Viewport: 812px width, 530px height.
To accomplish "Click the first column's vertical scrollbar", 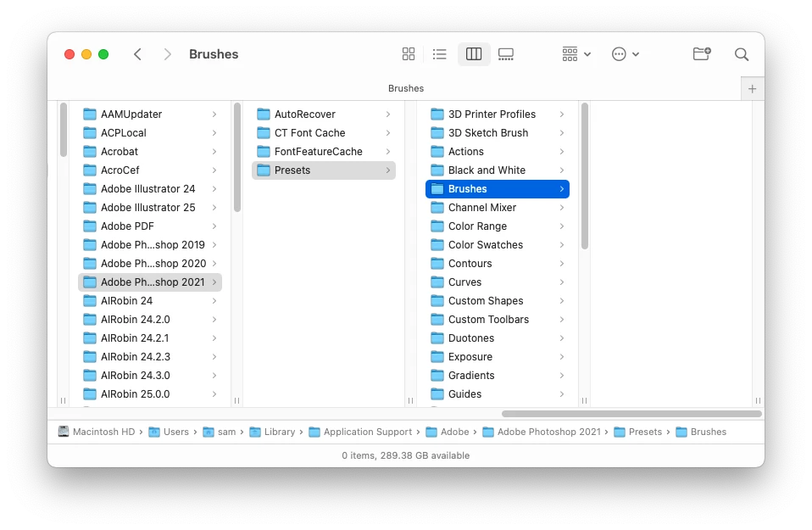I will 64,130.
